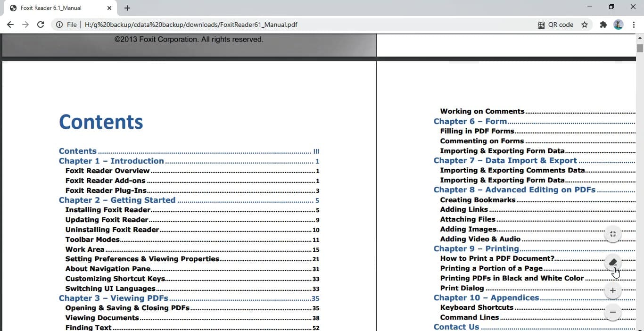Open the browser extensions puzzle icon
This screenshot has width=644, height=331.
coord(603,25)
